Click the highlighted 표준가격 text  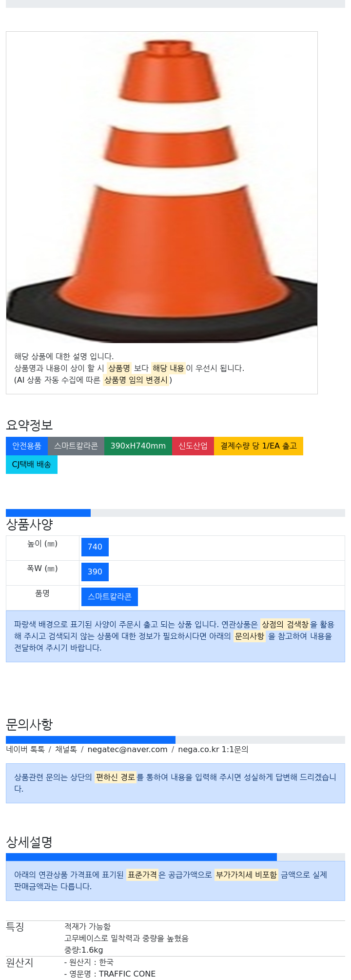tap(142, 875)
